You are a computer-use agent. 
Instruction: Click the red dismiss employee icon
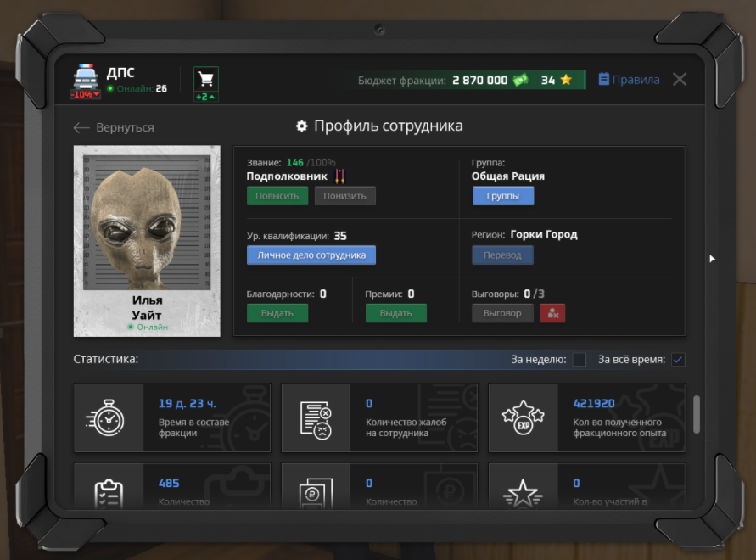tap(552, 313)
